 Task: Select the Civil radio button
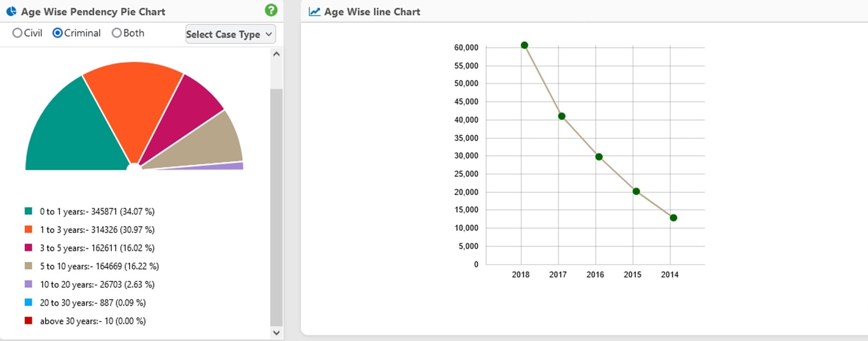coord(17,33)
